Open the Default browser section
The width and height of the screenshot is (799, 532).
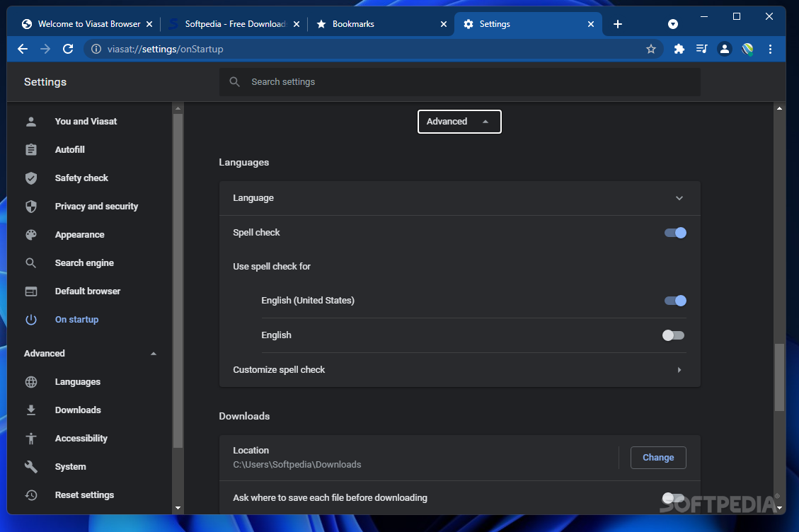point(88,291)
